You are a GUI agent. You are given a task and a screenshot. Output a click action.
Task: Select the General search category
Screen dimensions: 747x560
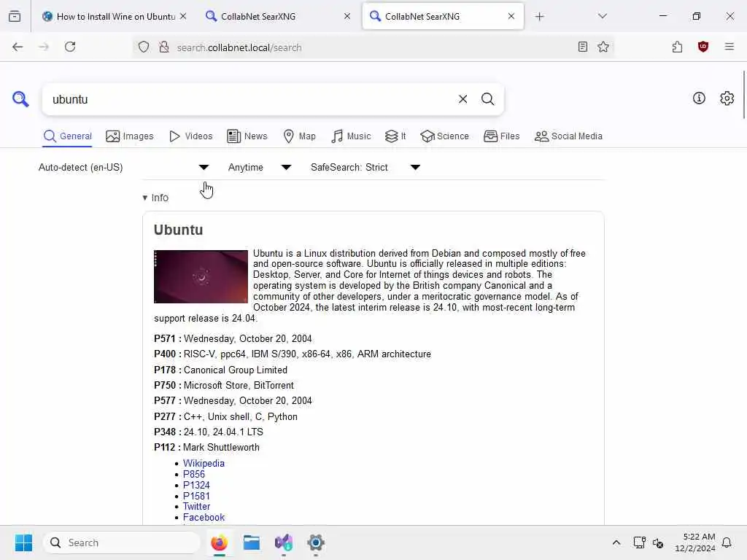pyautogui.click(x=68, y=136)
